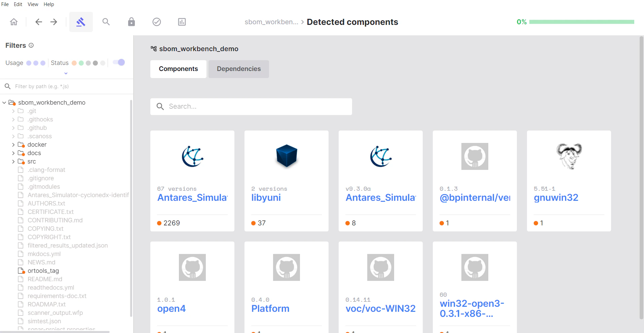Open the gnuwin32 component link
Screen dimensions: 644x333
(x=556, y=197)
